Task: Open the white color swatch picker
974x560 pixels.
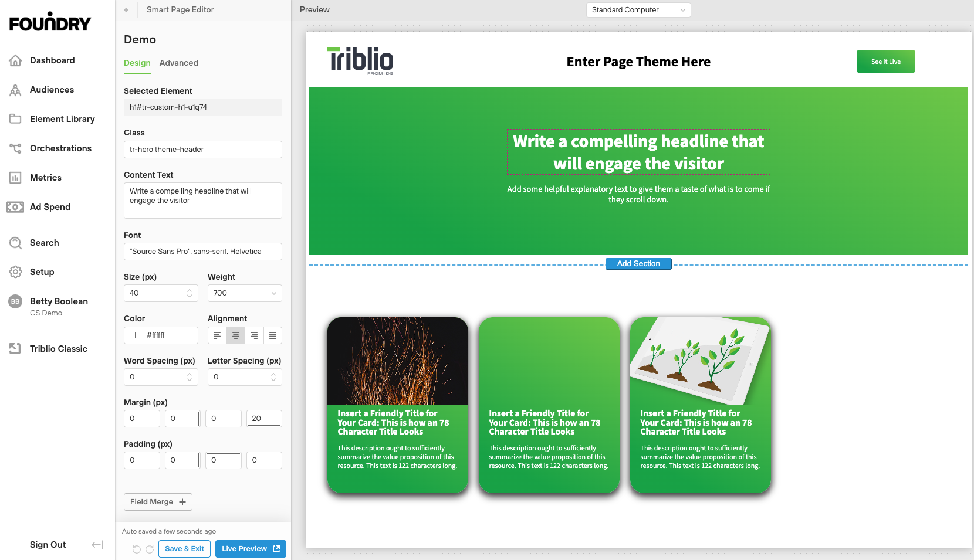Action: (x=133, y=335)
